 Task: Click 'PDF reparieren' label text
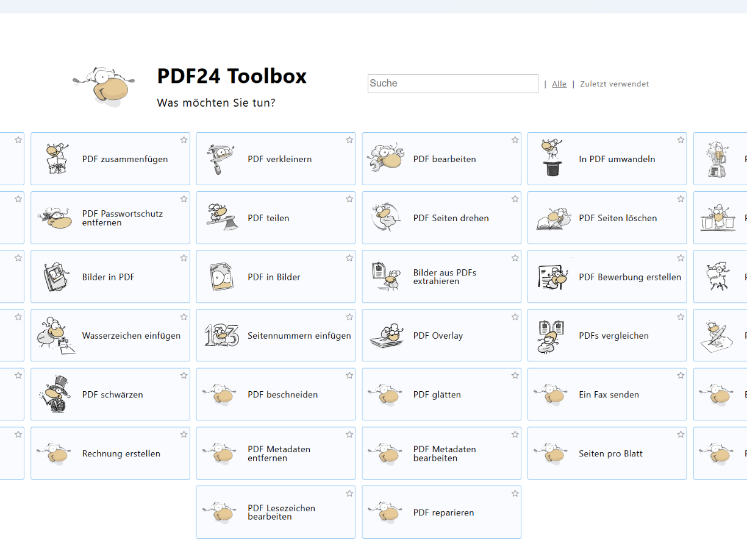[443, 513]
